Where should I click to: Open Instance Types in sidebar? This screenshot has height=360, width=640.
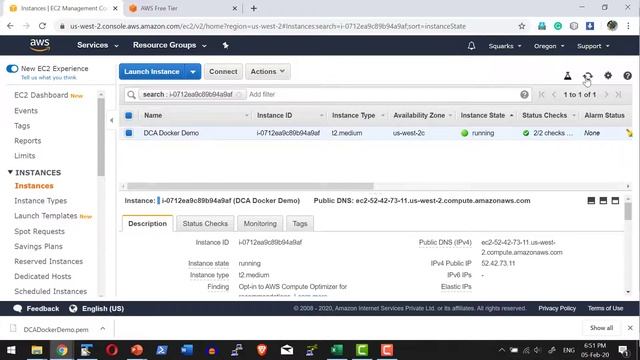(x=40, y=201)
